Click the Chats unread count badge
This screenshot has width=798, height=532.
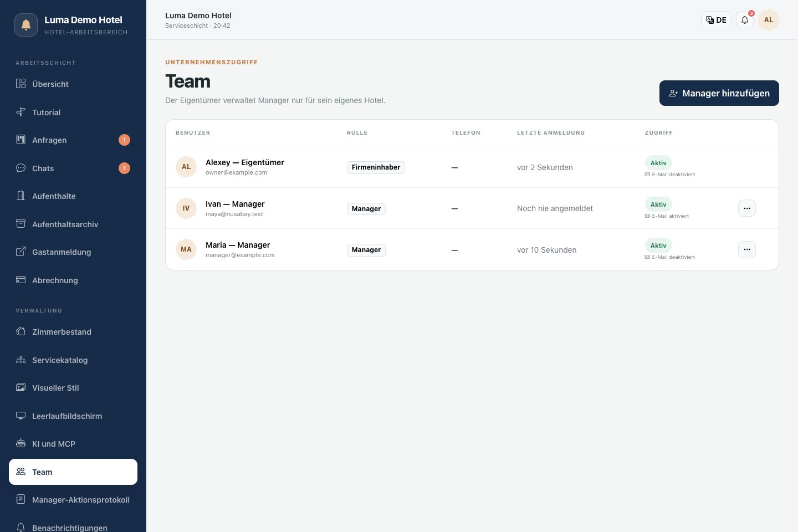[x=124, y=168]
